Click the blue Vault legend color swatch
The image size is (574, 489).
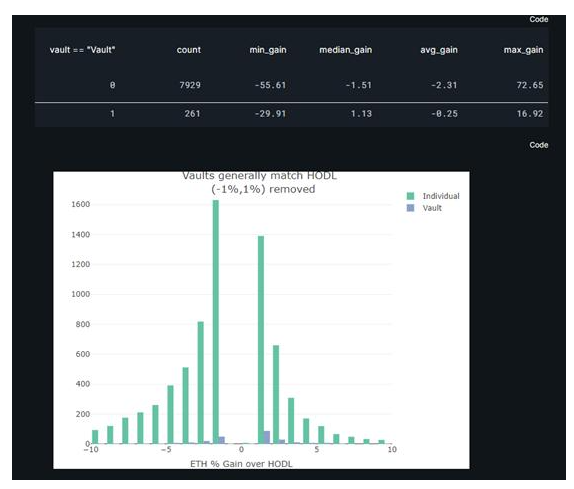coord(410,208)
